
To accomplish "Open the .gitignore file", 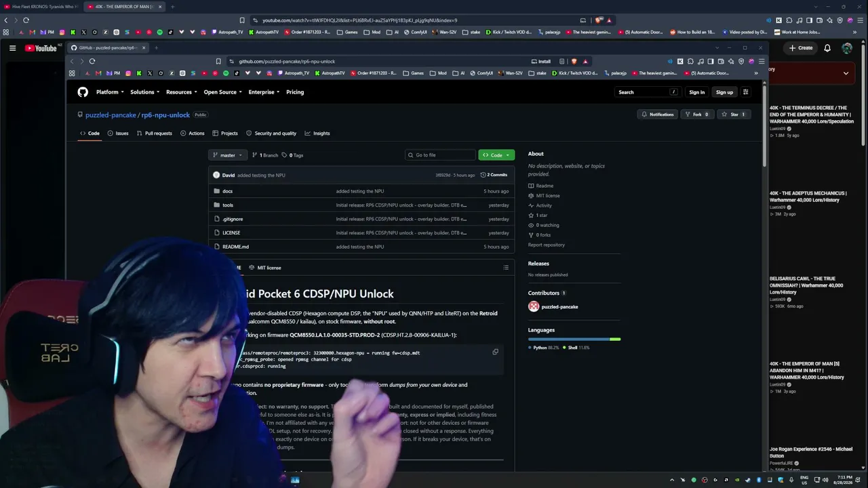I will tap(233, 219).
